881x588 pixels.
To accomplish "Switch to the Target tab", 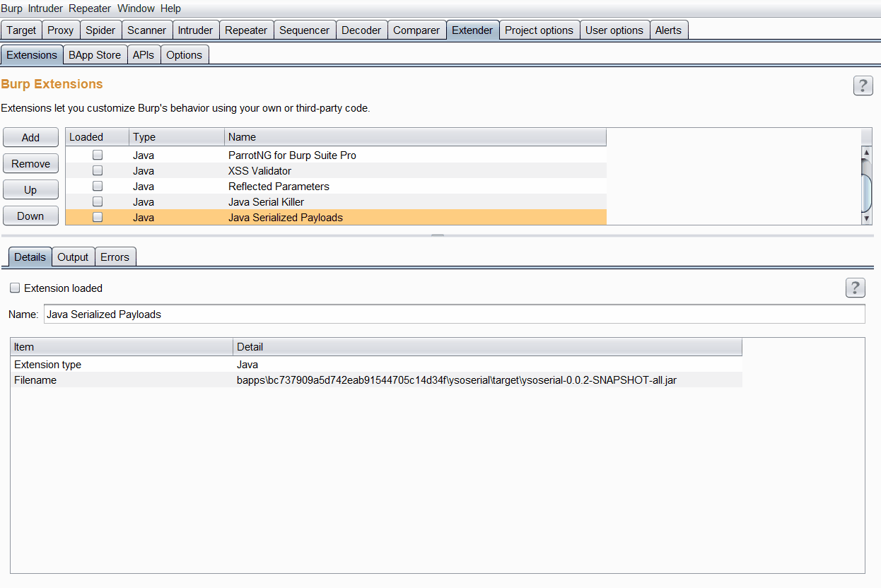I will tap(21, 30).
